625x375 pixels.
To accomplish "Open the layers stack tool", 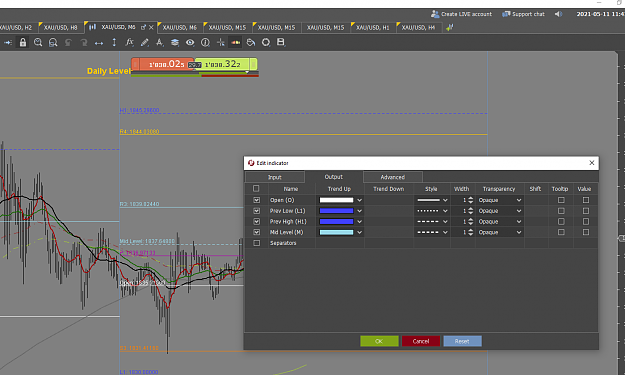I will pyautogui.click(x=175, y=42).
